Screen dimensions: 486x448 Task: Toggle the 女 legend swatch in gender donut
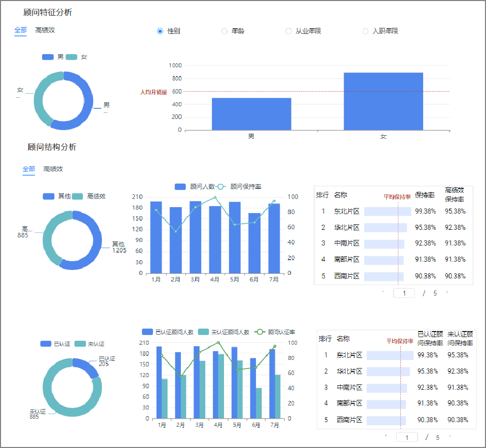(71, 57)
